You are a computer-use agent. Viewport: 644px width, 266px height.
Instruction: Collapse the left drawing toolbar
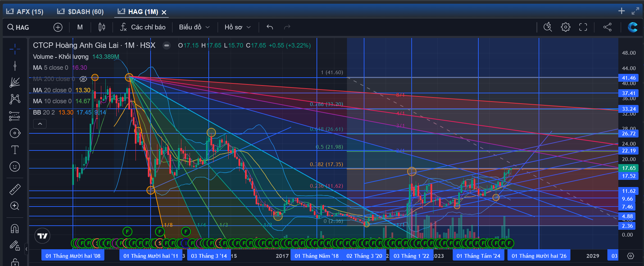[x=26, y=249]
